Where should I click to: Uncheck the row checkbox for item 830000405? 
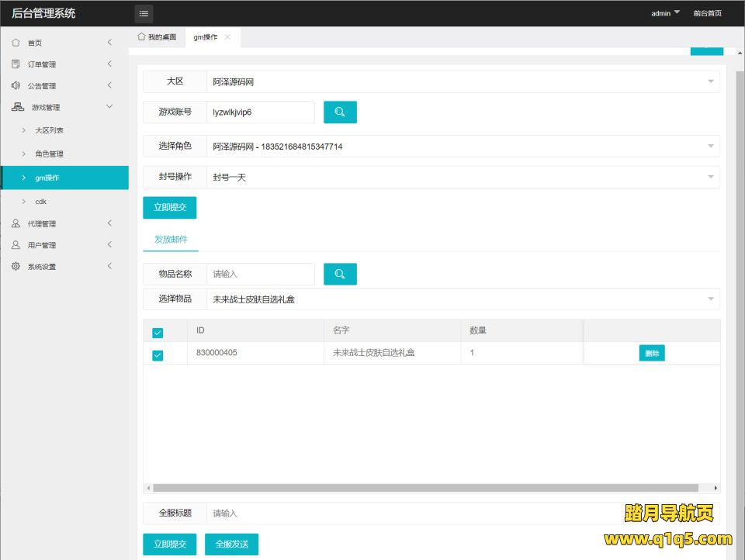(x=158, y=355)
